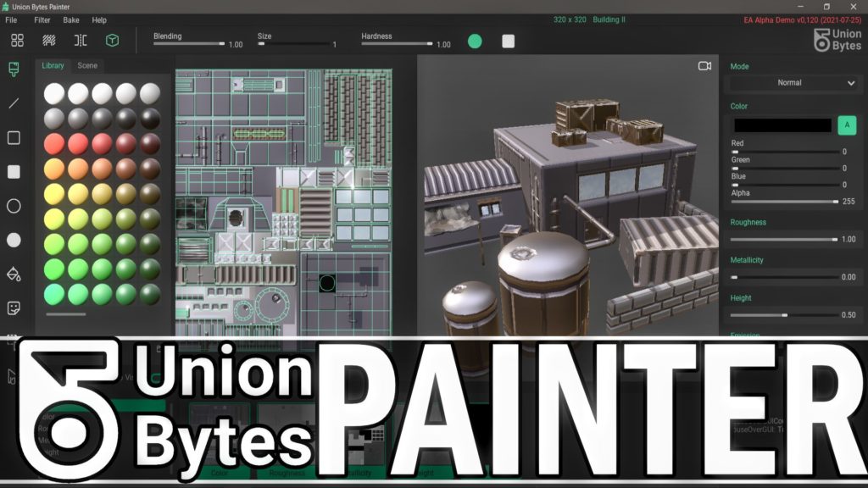The image size is (868, 488).
Task: Open the Help menu
Action: (x=99, y=20)
